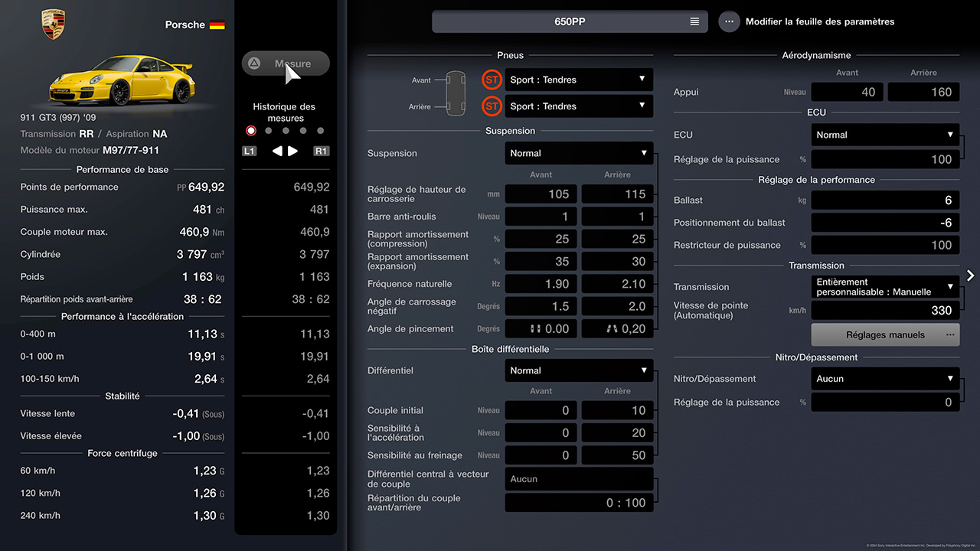Select rear acceleration sensitivity value 20
980x551 pixels.
[x=617, y=432]
